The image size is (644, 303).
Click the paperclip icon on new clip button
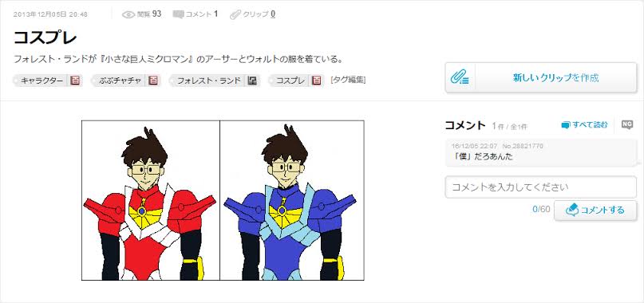[x=460, y=77]
